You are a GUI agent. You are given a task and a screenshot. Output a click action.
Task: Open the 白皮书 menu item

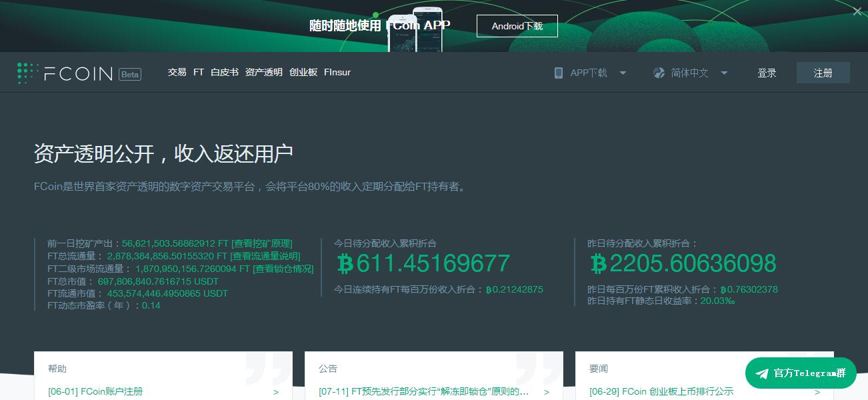(225, 72)
